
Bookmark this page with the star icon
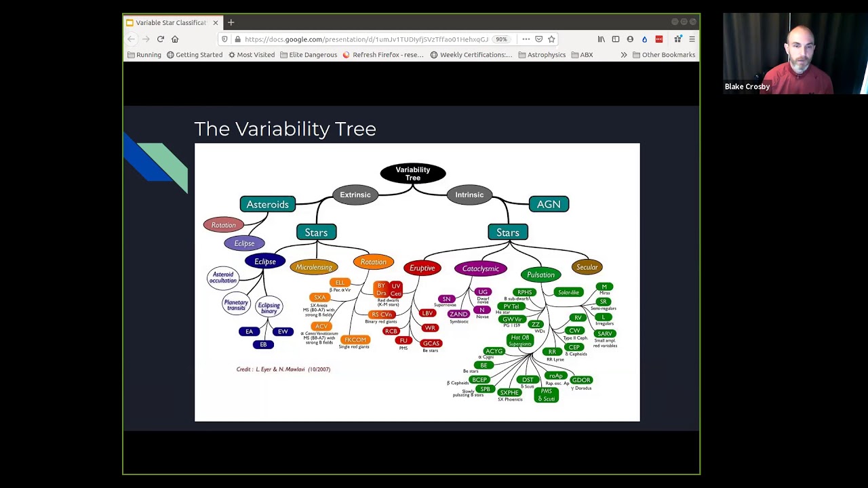(551, 39)
